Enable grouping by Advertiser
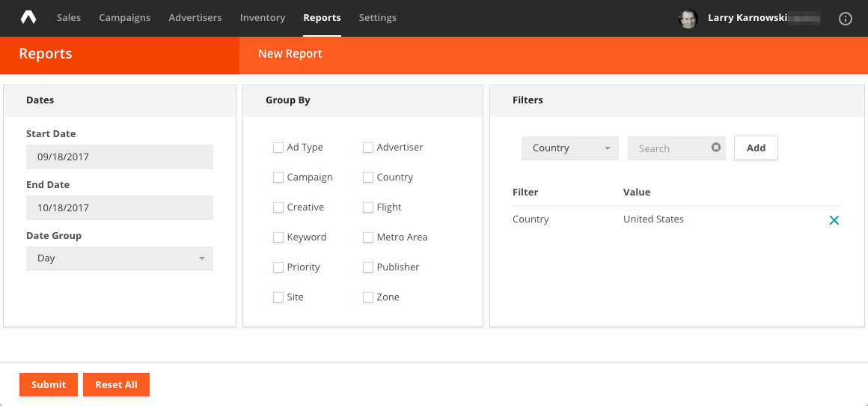The width and height of the screenshot is (868, 406). pyautogui.click(x=368, y=148)
